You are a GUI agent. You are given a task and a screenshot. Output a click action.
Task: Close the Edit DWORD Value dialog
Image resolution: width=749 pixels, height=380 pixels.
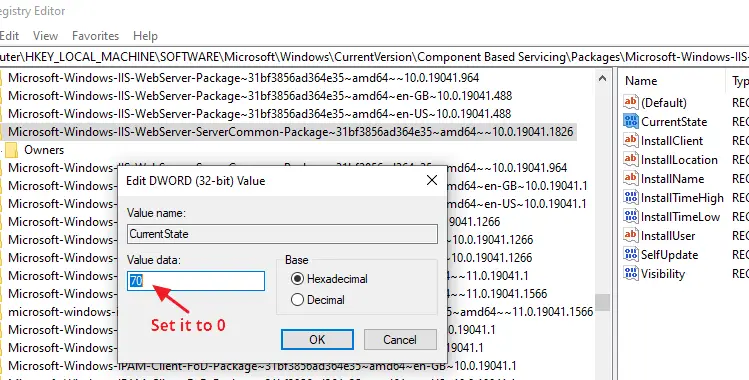pyautogui.click(x=432, y=180)
